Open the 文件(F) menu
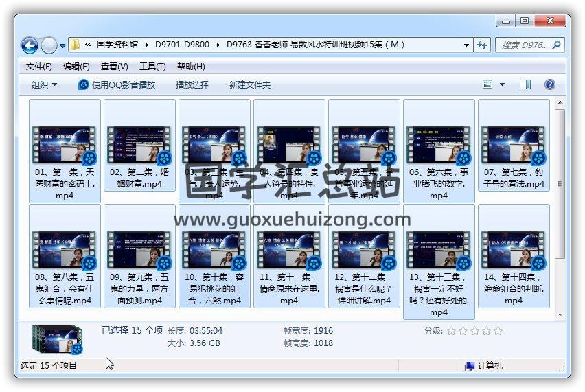Viewport: 585px width, 392px height. [39, 67]
